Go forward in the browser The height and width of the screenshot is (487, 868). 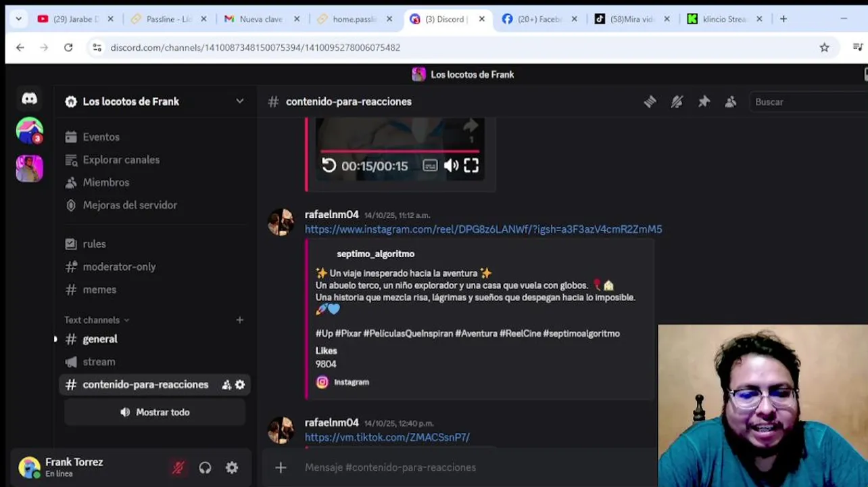pyautogui.click(x=44, y=47)
